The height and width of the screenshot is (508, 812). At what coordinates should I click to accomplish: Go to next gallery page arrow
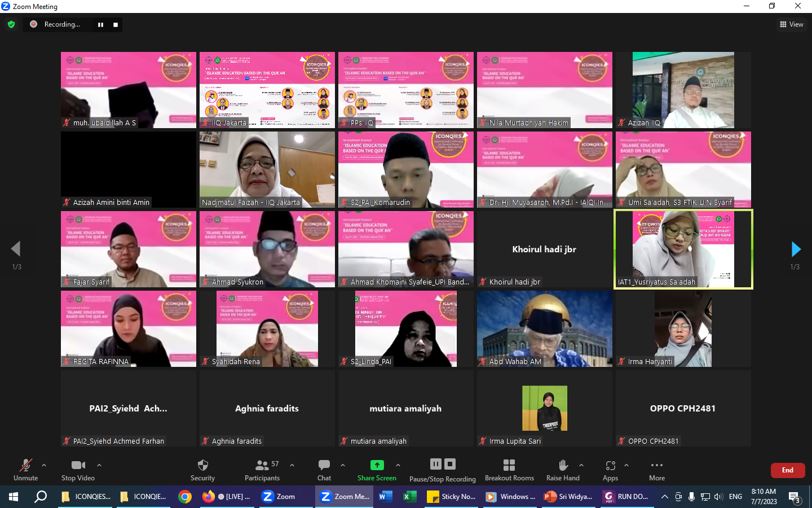point(796,249)
